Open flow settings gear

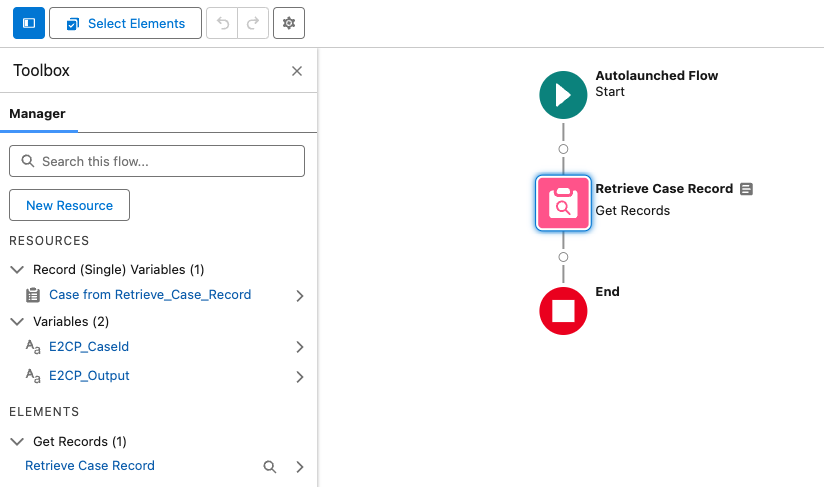(289, 23)
